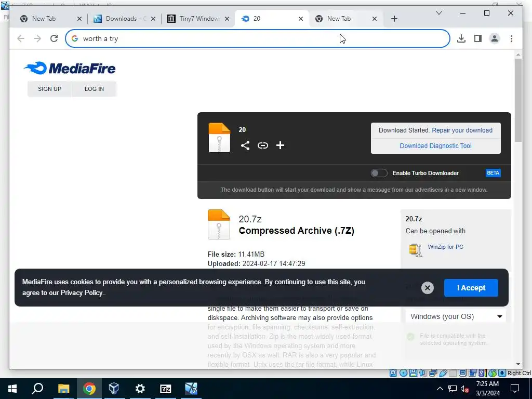This screenshot has height=399, width=532.
Task: Open Settings gear in the taskbar
Action: (x=140, y=389)
